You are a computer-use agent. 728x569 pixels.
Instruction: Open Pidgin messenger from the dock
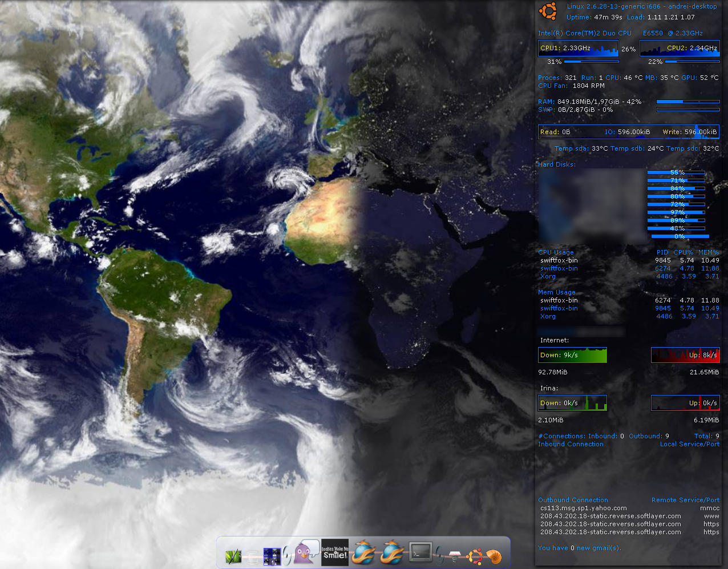[306, 552]
